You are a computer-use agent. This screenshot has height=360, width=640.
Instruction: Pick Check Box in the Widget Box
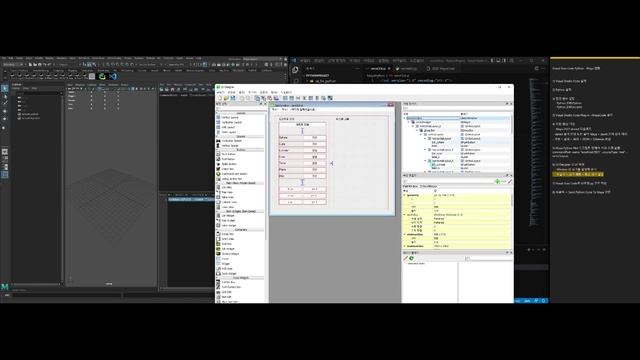coord(227,169)
